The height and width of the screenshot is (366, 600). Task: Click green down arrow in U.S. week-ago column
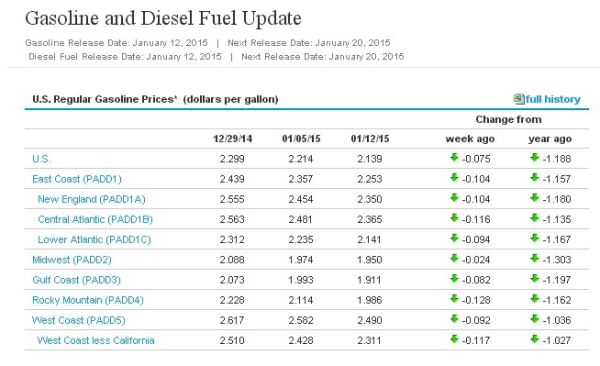[454, 157]
